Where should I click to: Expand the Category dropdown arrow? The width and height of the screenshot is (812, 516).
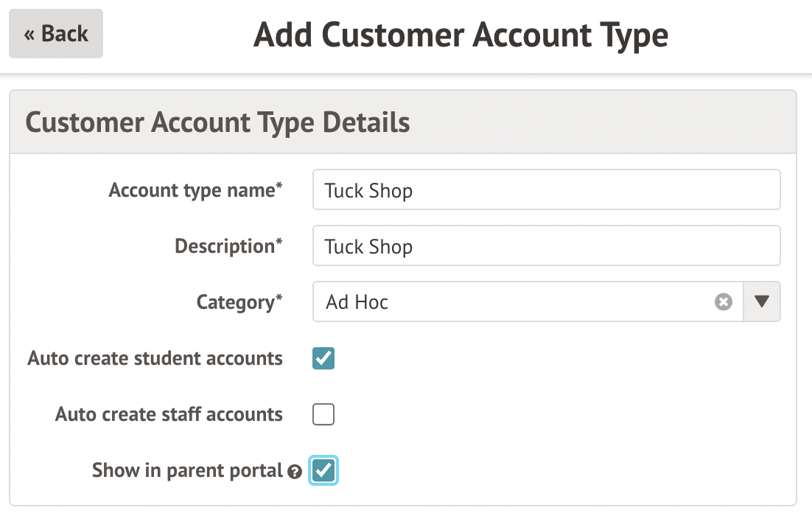(762, 302)
